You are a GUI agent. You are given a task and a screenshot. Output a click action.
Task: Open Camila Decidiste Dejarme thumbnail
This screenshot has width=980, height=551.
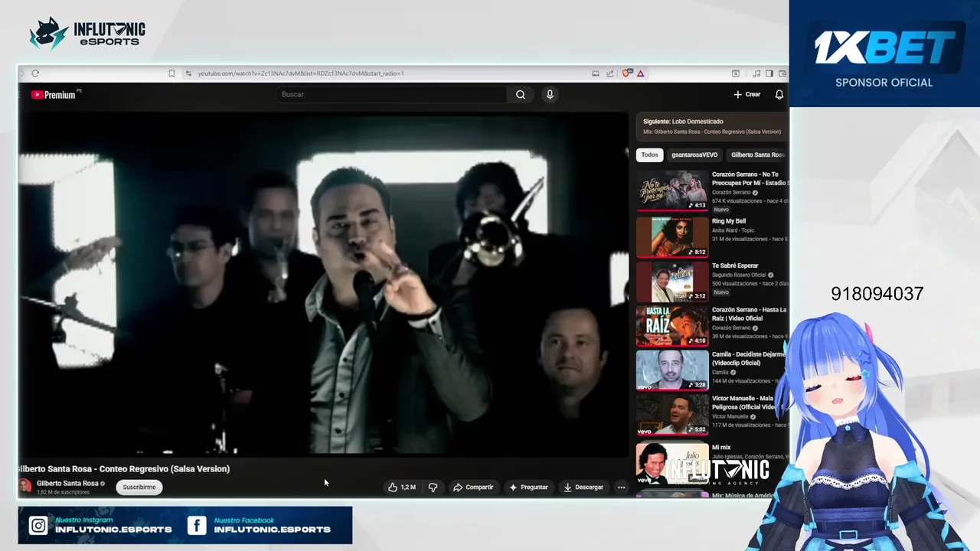pos(672,370)
